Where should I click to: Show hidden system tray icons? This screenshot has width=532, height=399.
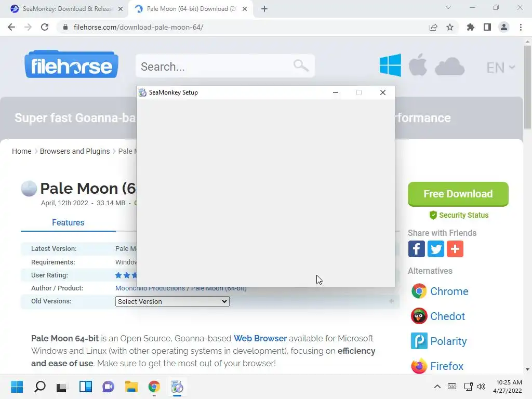pyautogui.click(x=437, y=387)
